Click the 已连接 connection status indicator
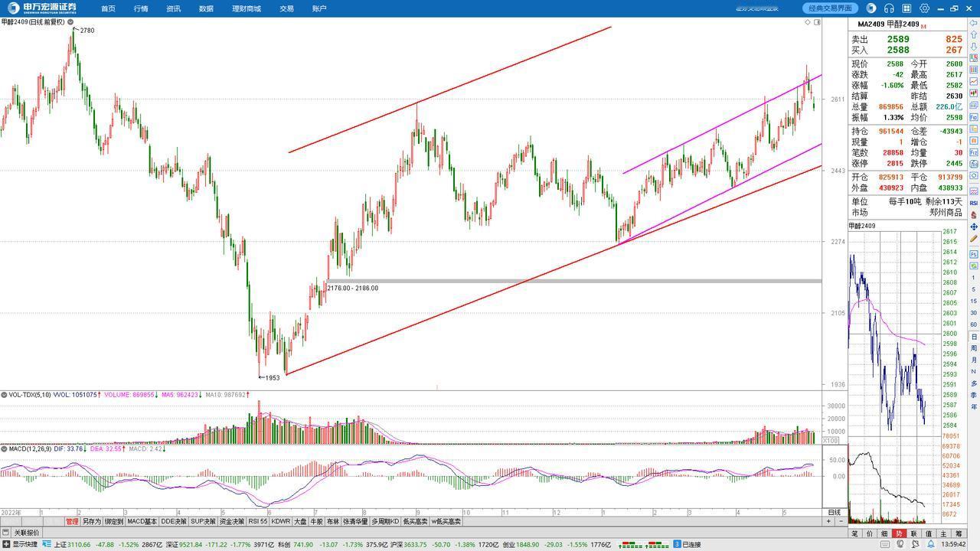980x551 pixels. coord(687,545)
